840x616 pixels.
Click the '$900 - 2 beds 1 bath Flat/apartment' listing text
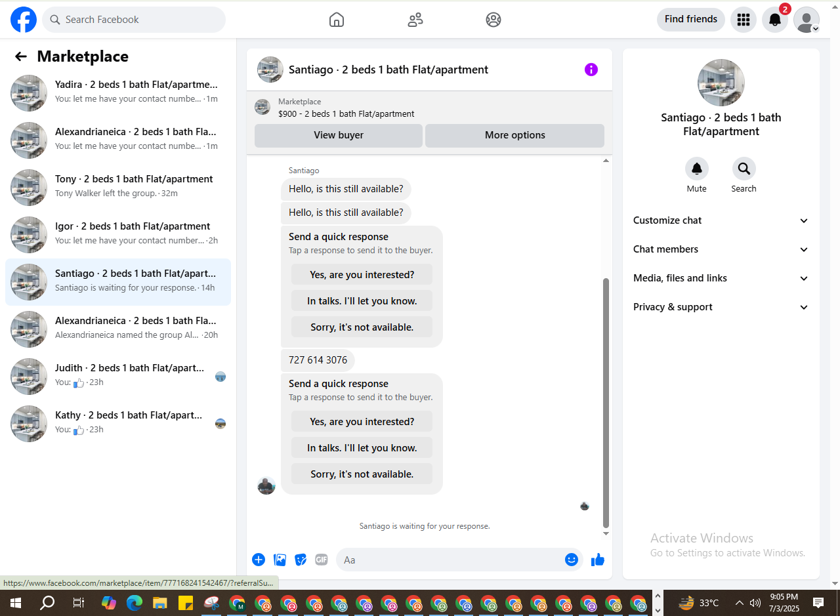[x=346, y=114]
